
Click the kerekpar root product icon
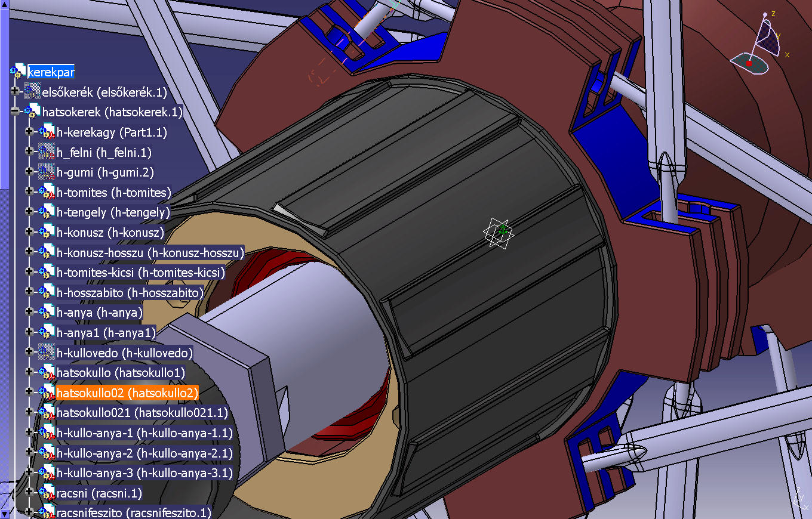click(19, 72)
